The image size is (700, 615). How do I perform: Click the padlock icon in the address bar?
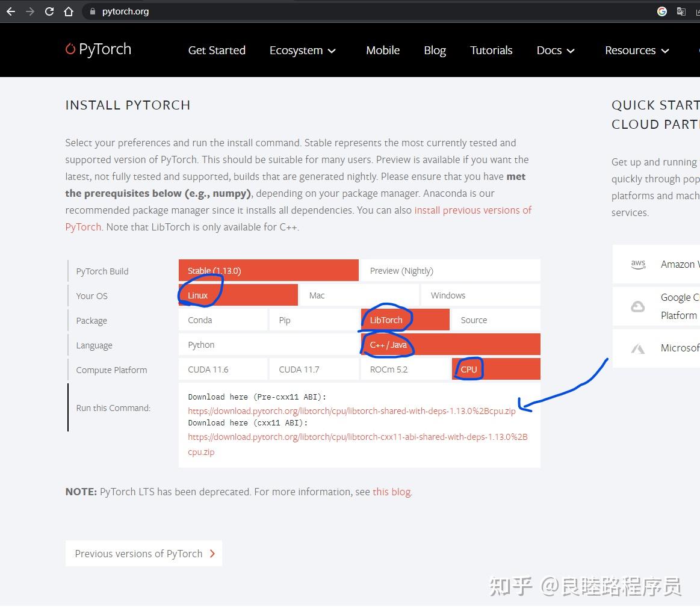coord(91,11)
